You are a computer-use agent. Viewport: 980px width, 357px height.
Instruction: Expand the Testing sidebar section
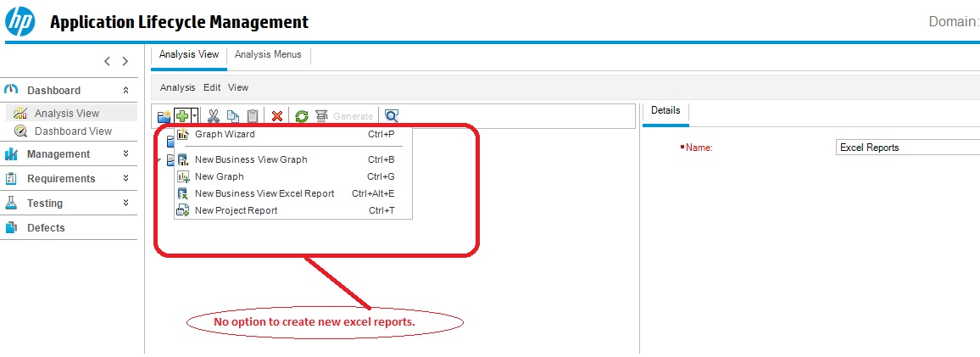pyautogui.click(x=125, y=203)
